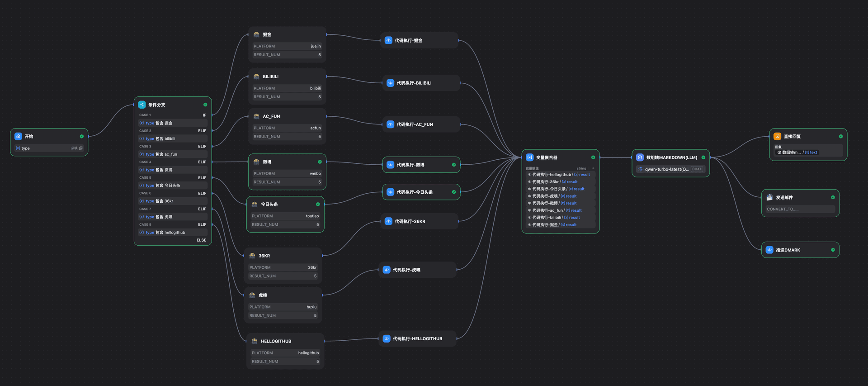The height and width of the screenshot is (386, 868).
Task: Click the orange reply icon on 直接回复
Action: click(x=777, y=136)
